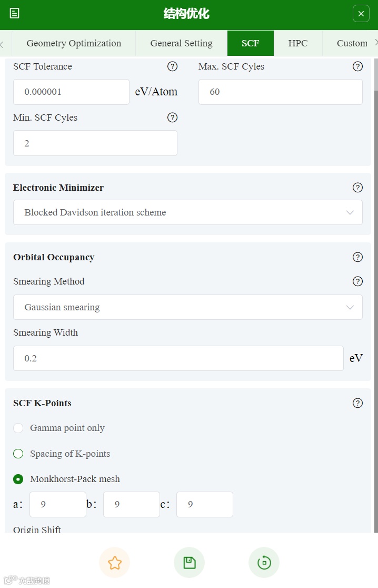
Task: Select Spacing of K-points option
Action: click(x=18, y=454)
